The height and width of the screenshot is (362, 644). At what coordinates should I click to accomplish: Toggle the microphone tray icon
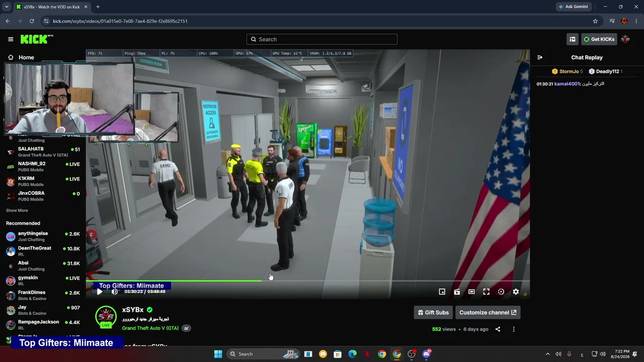569,354
